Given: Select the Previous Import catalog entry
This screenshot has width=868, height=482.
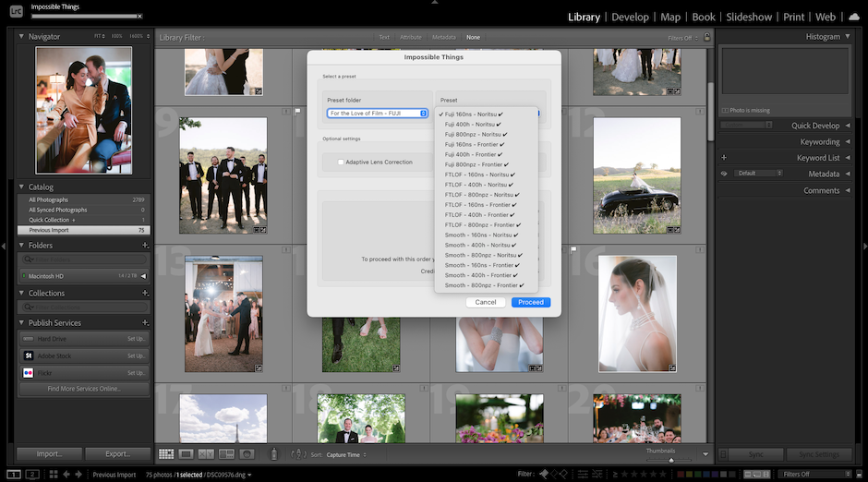Looking at the screenshot, I should coord(49,230).
